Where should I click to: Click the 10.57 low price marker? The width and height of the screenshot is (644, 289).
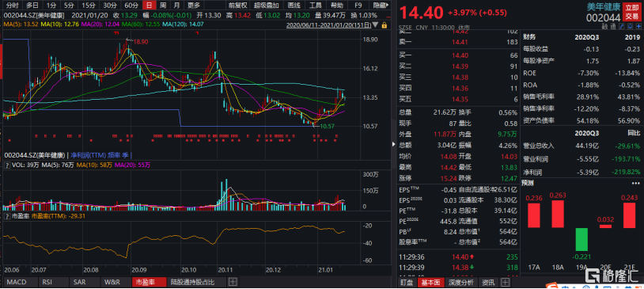pos(328,127)
